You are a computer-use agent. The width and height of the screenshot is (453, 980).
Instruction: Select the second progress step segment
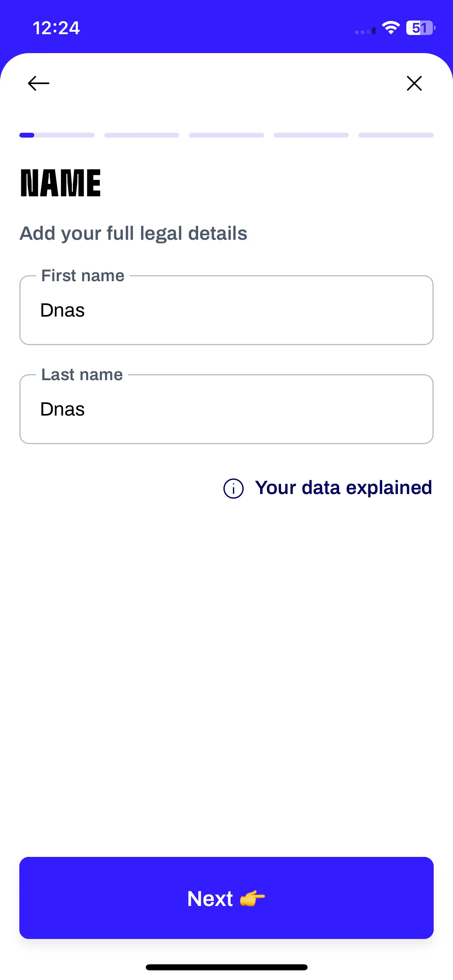pos(142,135)
